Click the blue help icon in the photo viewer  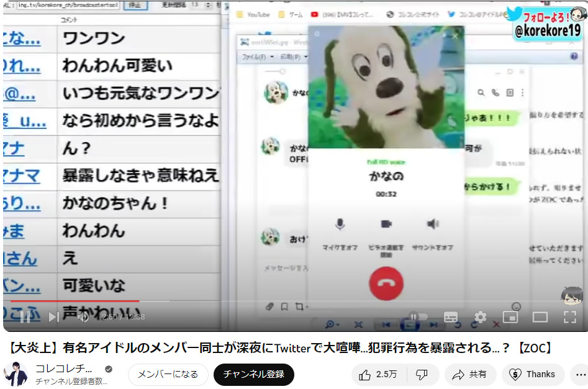pyautogui.click(x=574, y=56)
